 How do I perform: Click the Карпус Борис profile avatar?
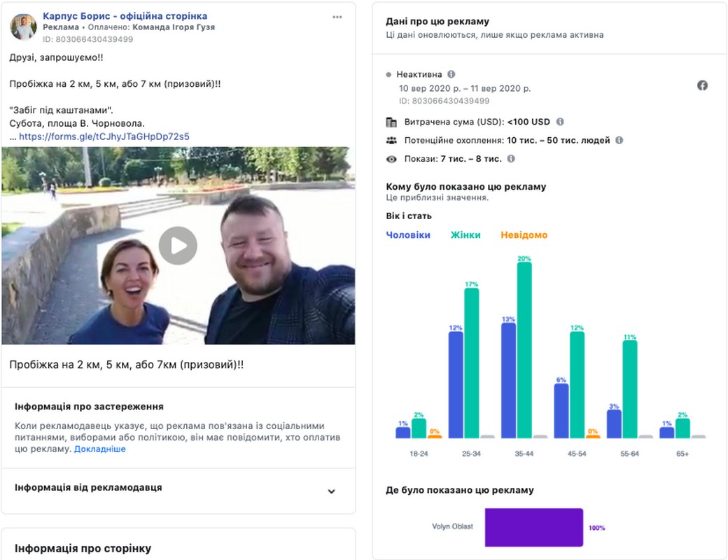pos(23,27)
